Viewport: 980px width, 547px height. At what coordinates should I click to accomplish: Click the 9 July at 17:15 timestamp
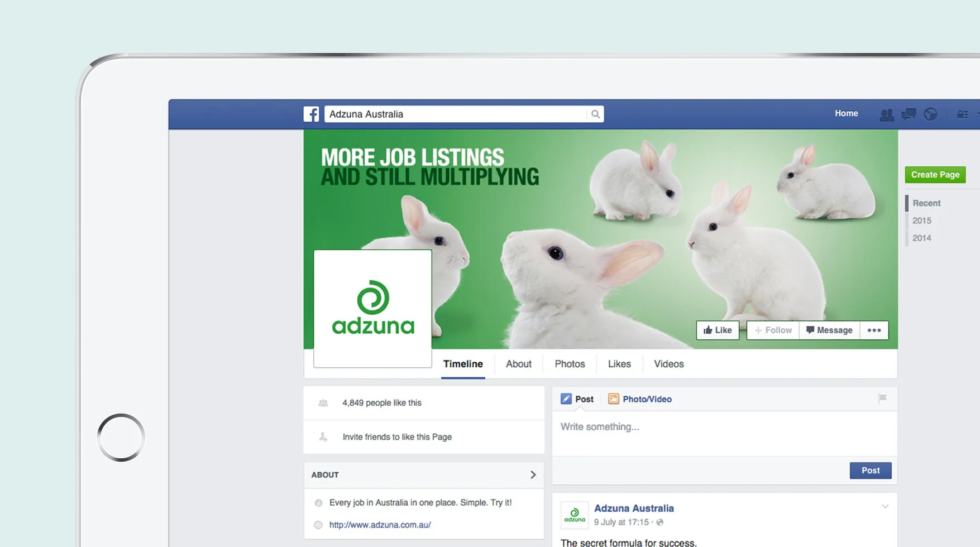[622, 522]
